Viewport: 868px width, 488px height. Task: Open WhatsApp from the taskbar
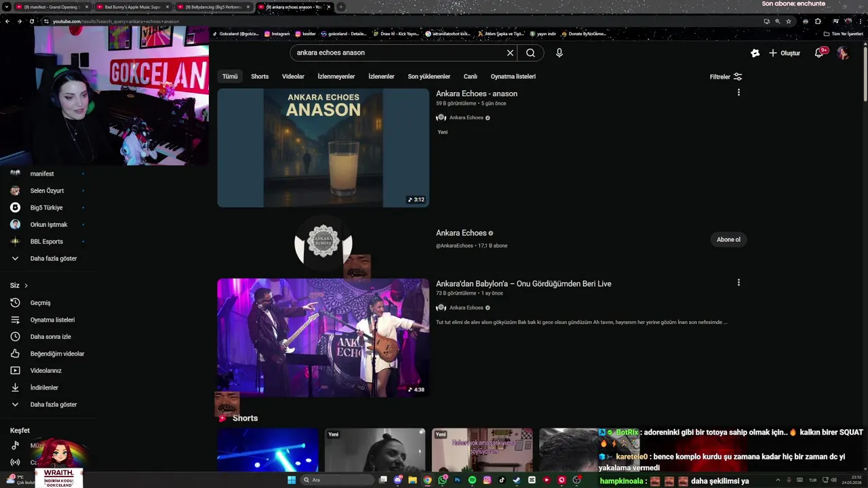442,480
